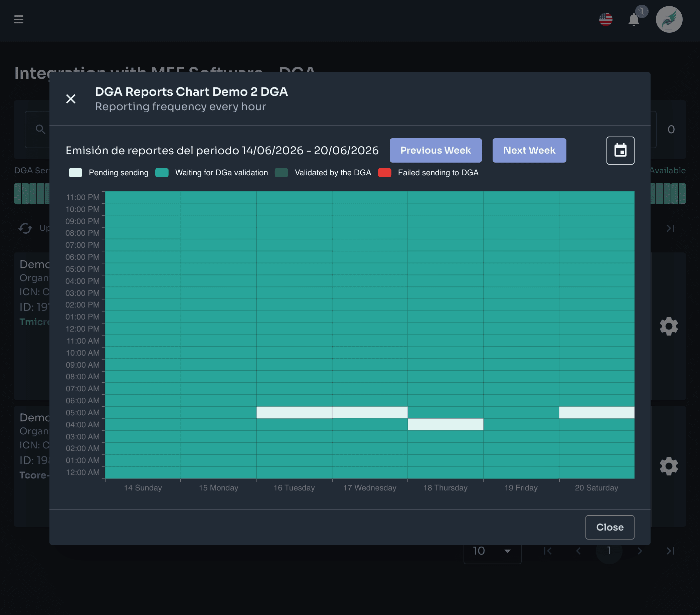
Task: Open the hamburger navigation menu
Action: (x=18, y=19)
